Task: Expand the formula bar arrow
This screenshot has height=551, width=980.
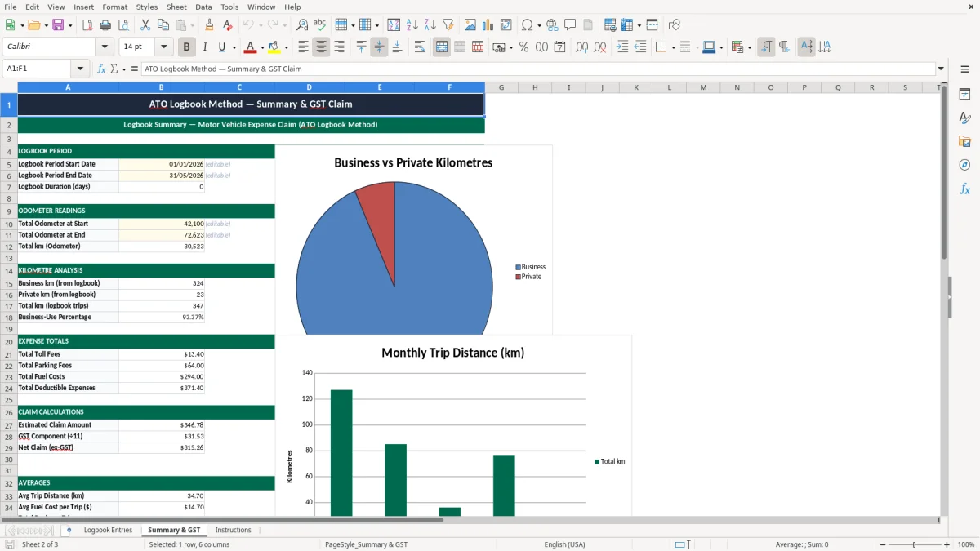Action: pyautogui.click(x=941, y=69)
